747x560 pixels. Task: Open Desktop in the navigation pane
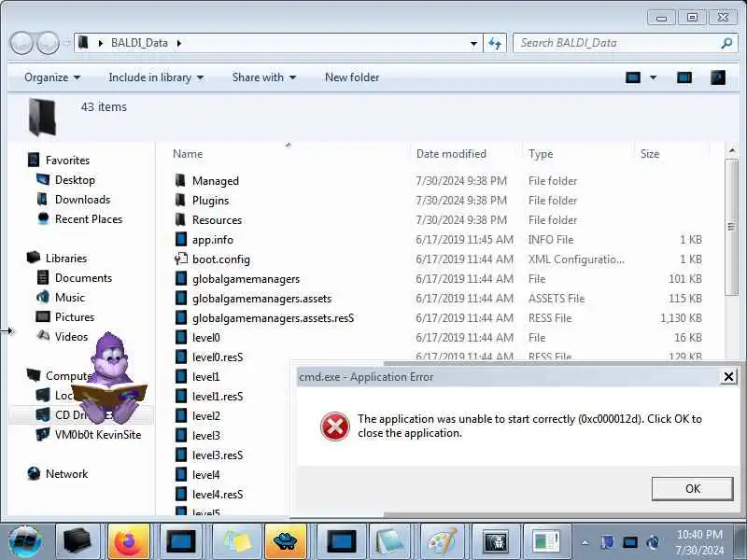[75, 179]
